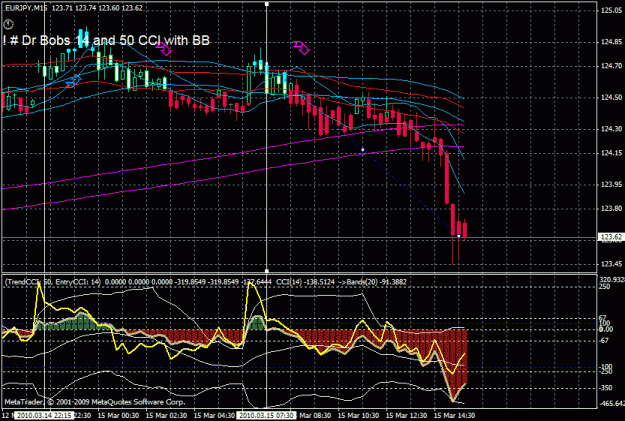This screenshot has height=421, width=625.
Task: Click the "(TrendCCI: 50, EntryCCI: 14)" indicator label
Action: (x=53, y=282)
